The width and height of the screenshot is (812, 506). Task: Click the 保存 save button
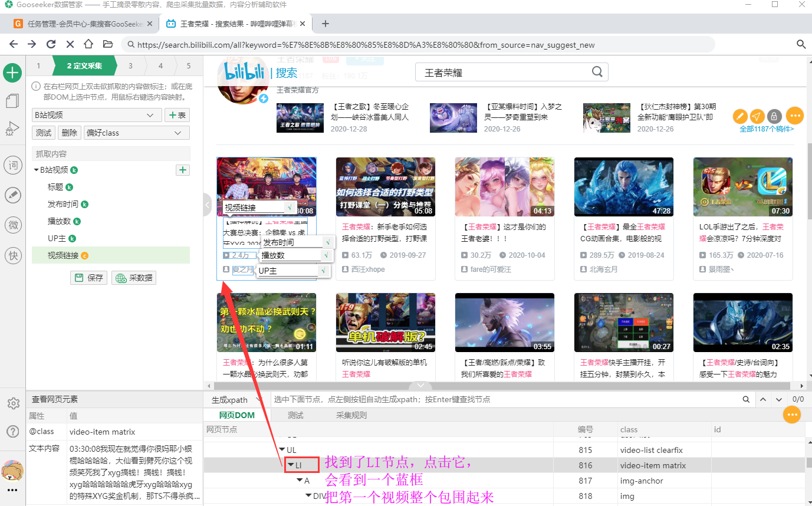pos(90,278)
